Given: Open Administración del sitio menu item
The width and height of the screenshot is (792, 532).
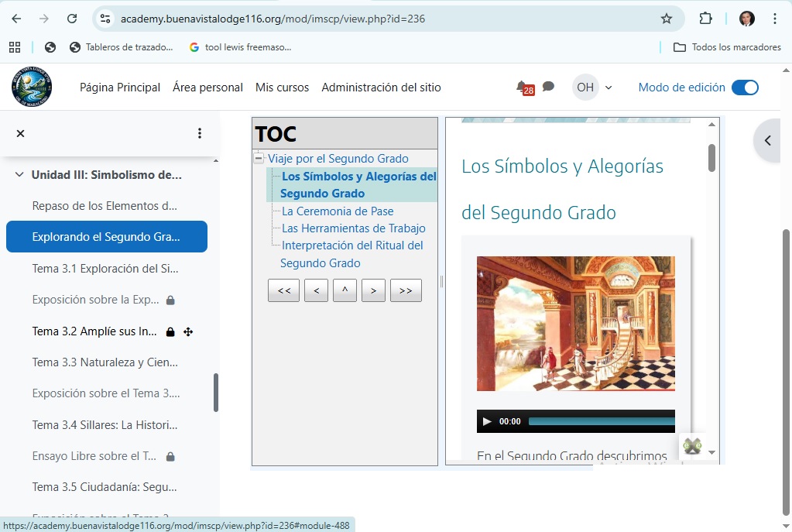Looking at the screenshot, I should coord(381,88).
